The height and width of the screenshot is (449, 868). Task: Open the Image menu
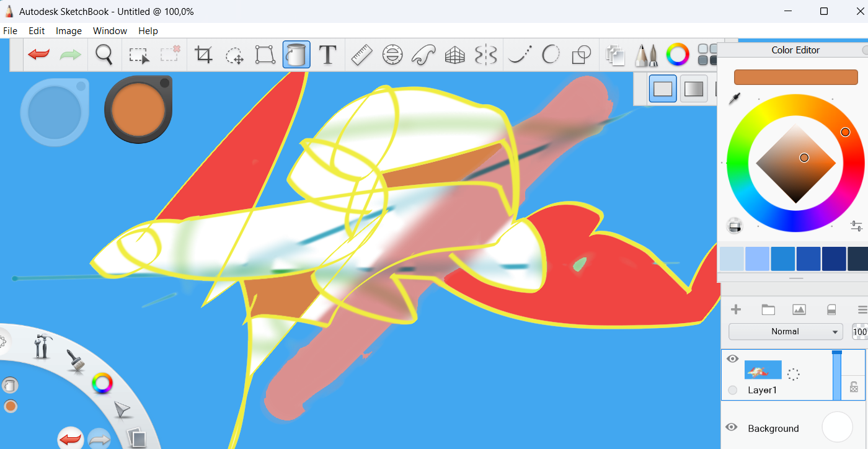[68, 30]
